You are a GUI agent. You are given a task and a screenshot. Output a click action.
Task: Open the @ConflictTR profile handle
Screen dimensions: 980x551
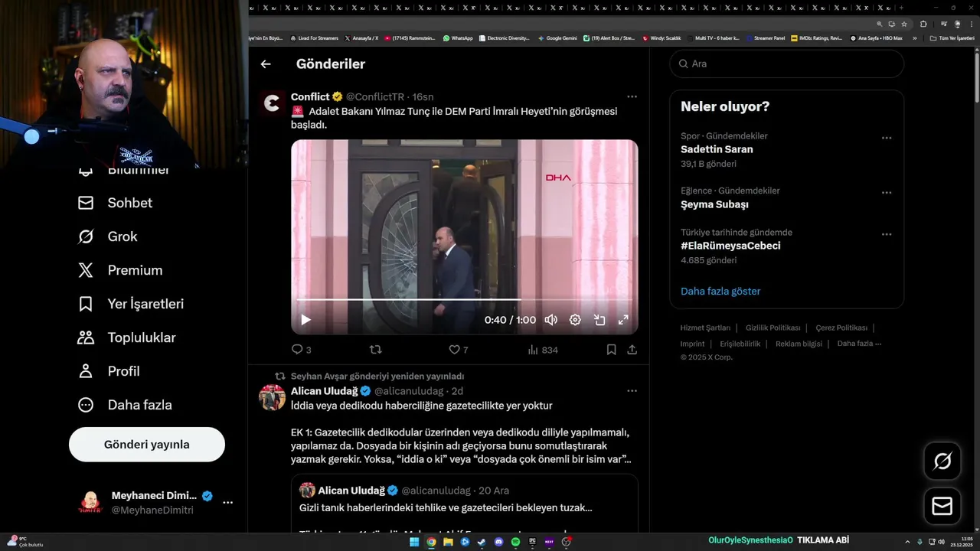pos(375,96)
